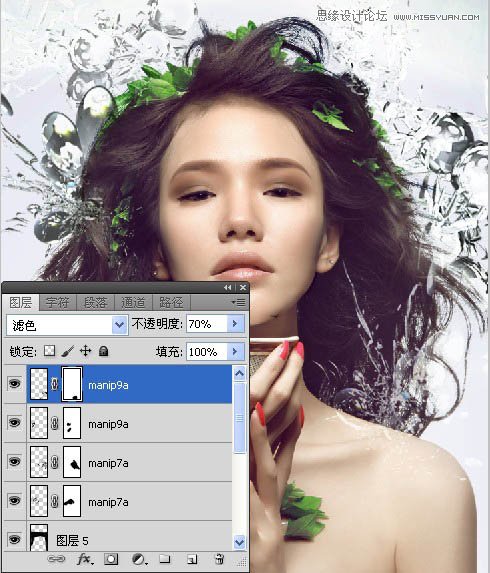
Task: Create a new layer icon
Action: [192, 559]
